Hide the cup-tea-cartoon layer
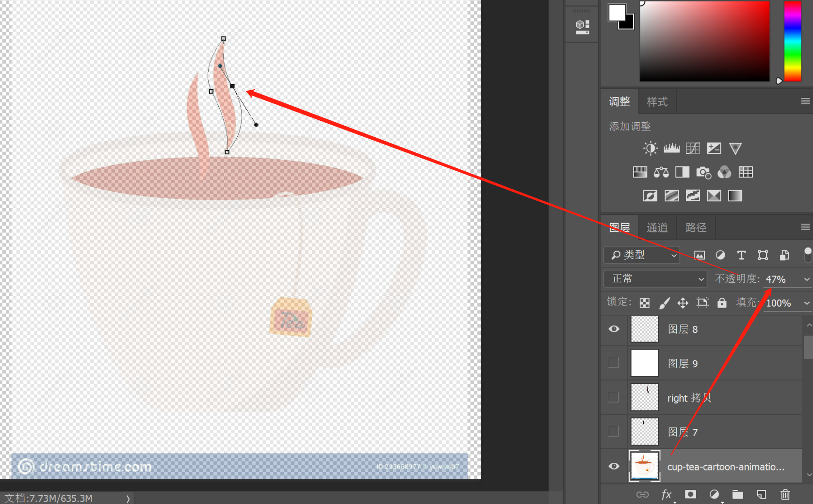Image resolution: width=813 pixels, height=504 pixels. (614, 466)
